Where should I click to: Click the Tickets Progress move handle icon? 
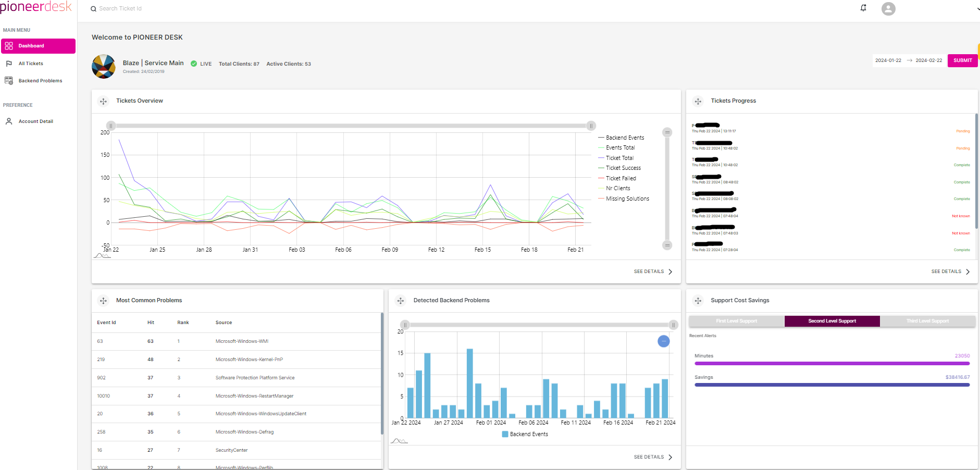(x=698, y=102)
